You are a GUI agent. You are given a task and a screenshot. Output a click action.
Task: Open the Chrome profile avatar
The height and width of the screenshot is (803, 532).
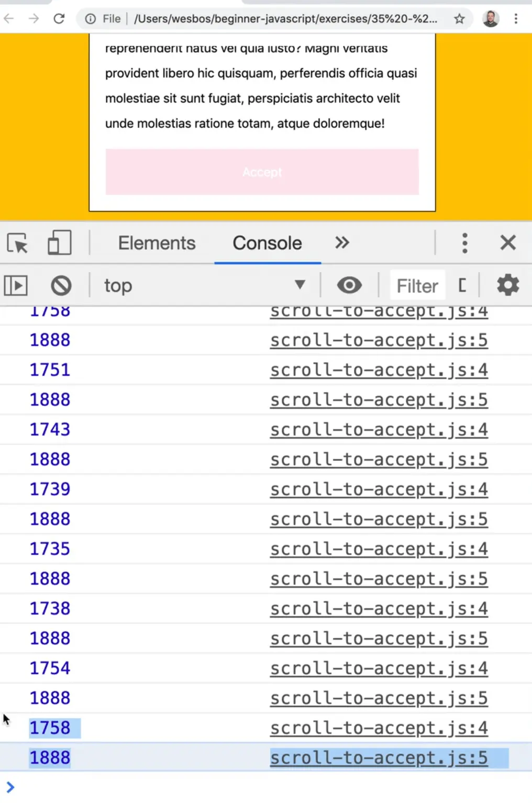click(491, 19)
